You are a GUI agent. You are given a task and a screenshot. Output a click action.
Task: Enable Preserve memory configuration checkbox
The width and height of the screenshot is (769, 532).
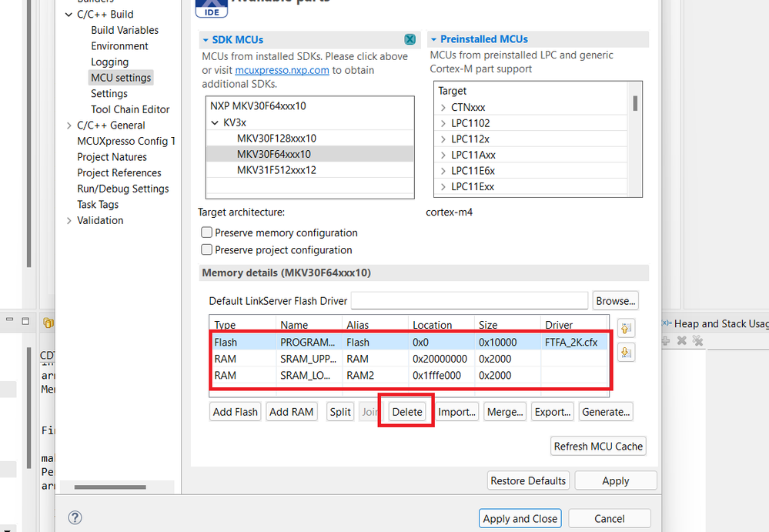coord(206,233)
